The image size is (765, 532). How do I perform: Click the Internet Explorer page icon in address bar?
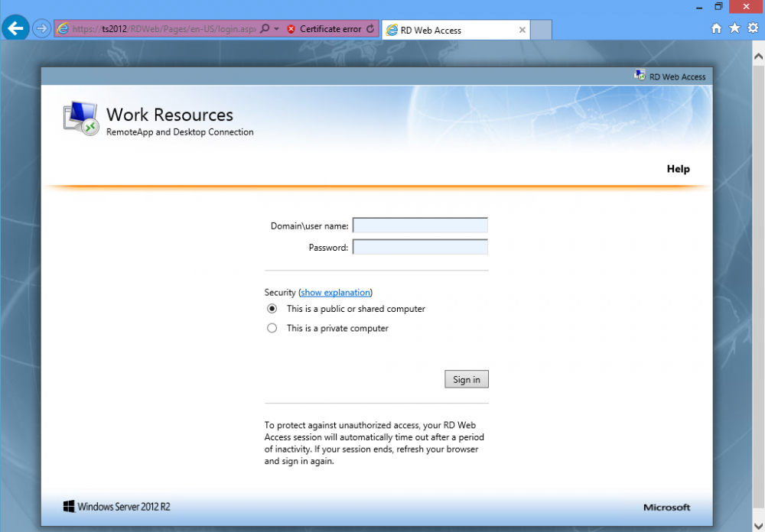click(x=63, y=29)
